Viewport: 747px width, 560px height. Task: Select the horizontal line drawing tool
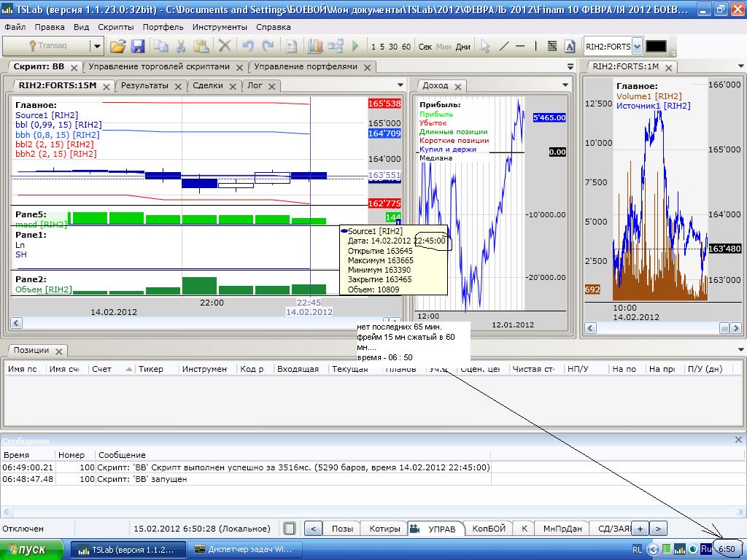pyautogui.click(x=520, y=46)
